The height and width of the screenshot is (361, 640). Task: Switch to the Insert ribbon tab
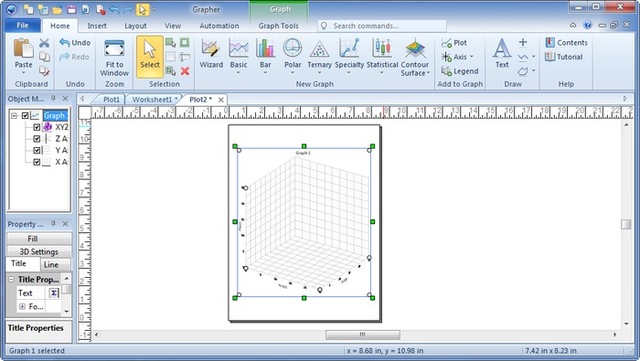pyautogui.click(x=97, y=26)
